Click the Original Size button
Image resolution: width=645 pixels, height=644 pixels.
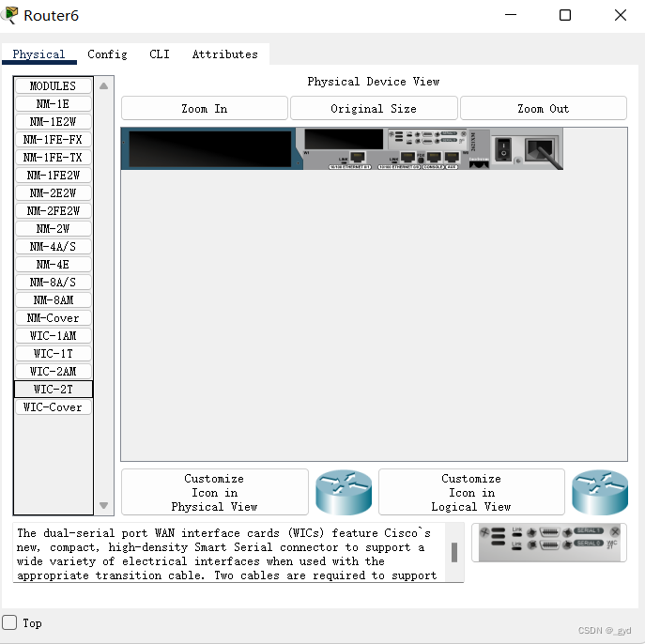[374, 109]
